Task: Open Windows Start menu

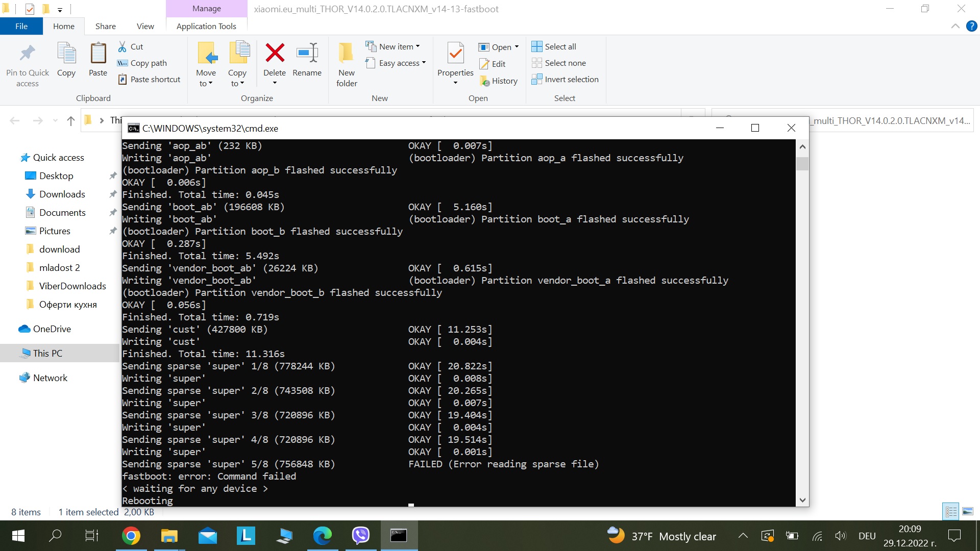Action: tap(18, 536)
